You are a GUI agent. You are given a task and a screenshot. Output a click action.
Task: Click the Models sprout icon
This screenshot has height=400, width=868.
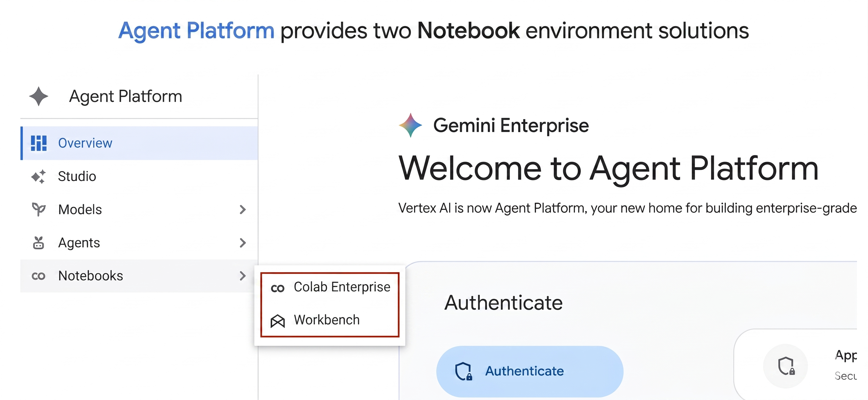point(39,209)
